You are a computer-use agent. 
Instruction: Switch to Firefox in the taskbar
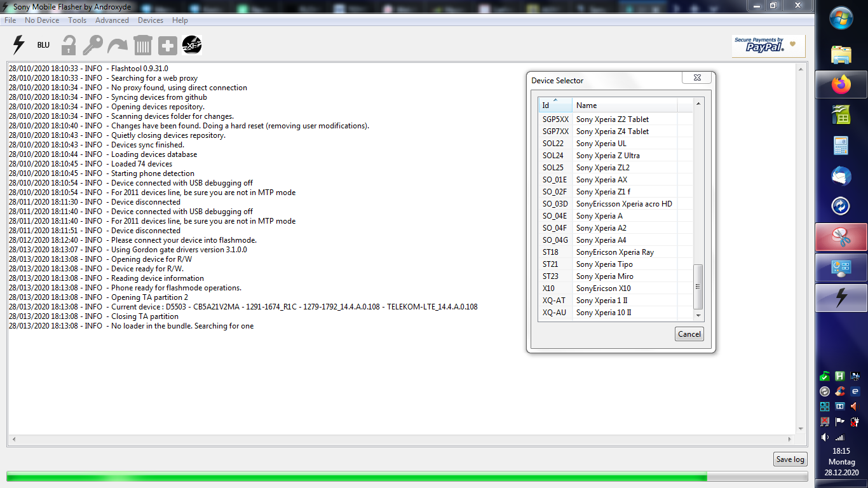click(841, 85)
